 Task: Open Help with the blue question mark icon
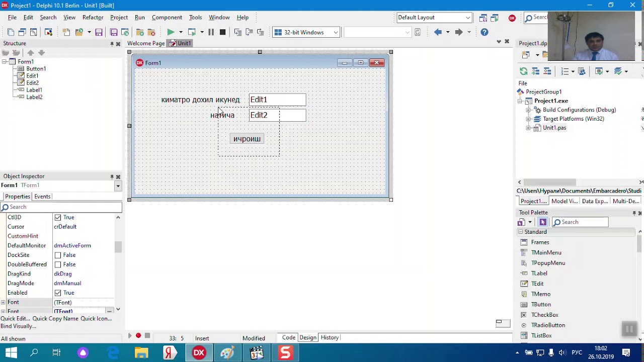point(484,32)
